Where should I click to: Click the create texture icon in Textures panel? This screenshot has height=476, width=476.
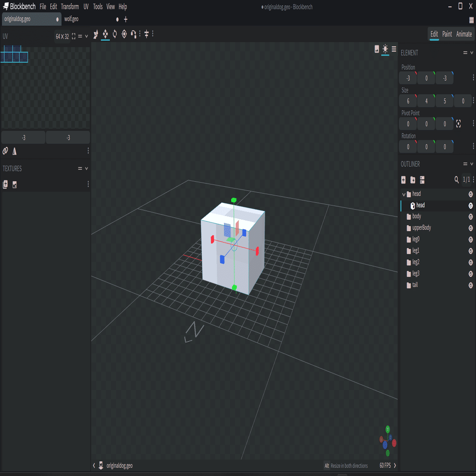coord(15,184)
